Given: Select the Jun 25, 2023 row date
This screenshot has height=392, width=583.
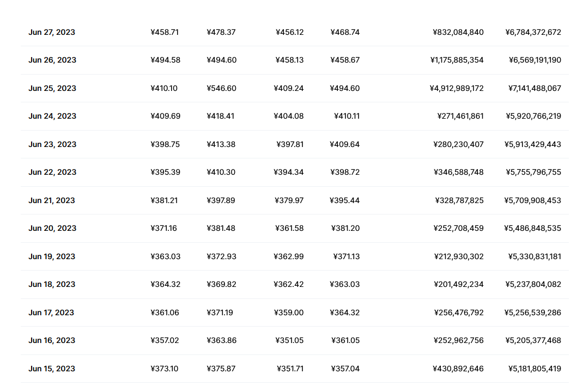Looking at the screenshot, I should click(x=52, y=88).
